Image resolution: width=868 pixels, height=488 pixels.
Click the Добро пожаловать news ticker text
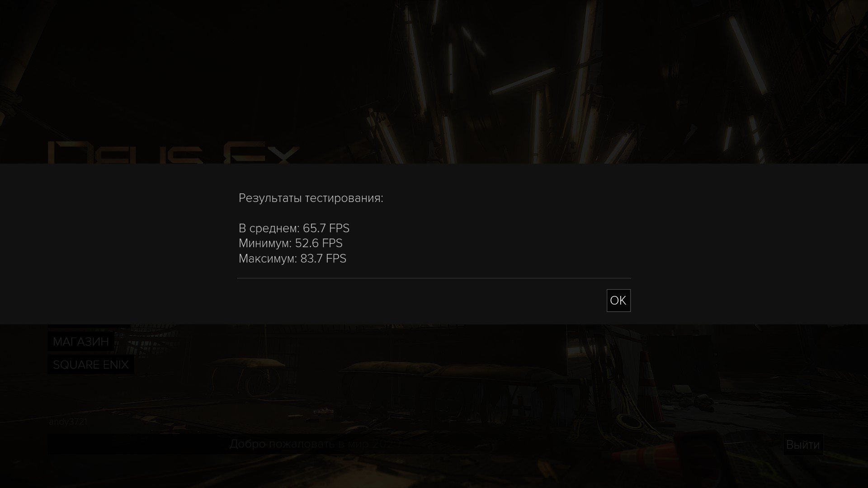click(x=310, y=444)
